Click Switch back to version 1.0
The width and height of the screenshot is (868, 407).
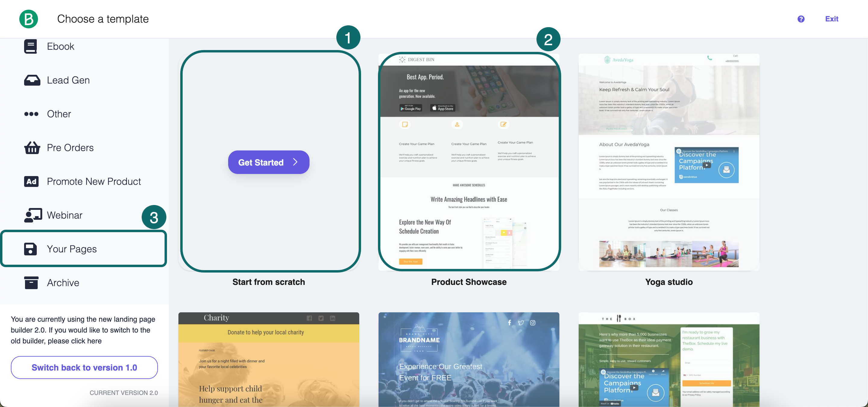[84, 367]
